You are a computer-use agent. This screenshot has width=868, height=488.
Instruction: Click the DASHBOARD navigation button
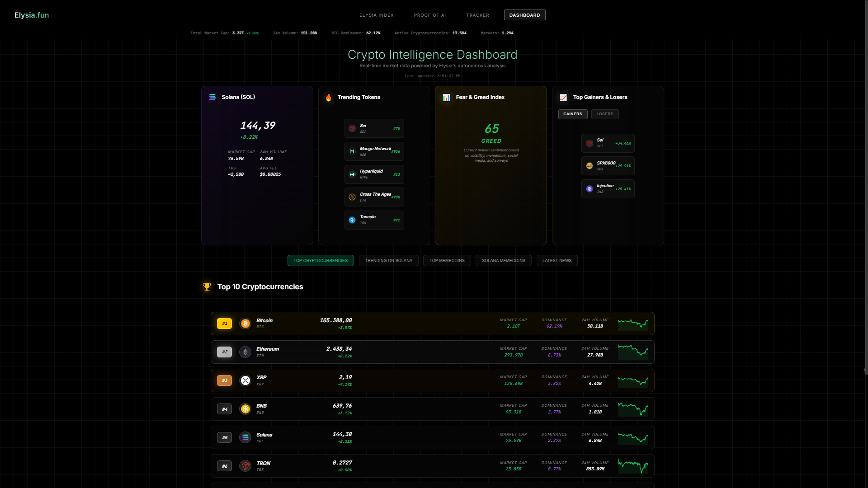coord(524,15)
